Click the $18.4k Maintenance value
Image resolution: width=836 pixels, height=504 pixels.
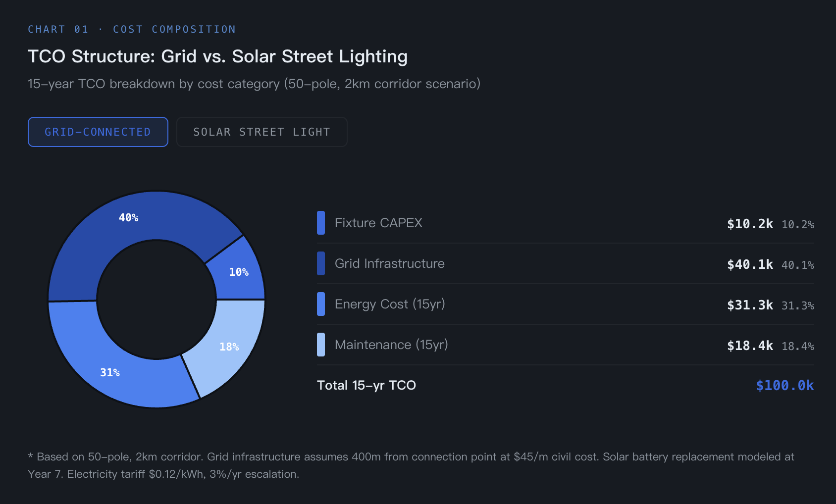[x=750, y=346]
